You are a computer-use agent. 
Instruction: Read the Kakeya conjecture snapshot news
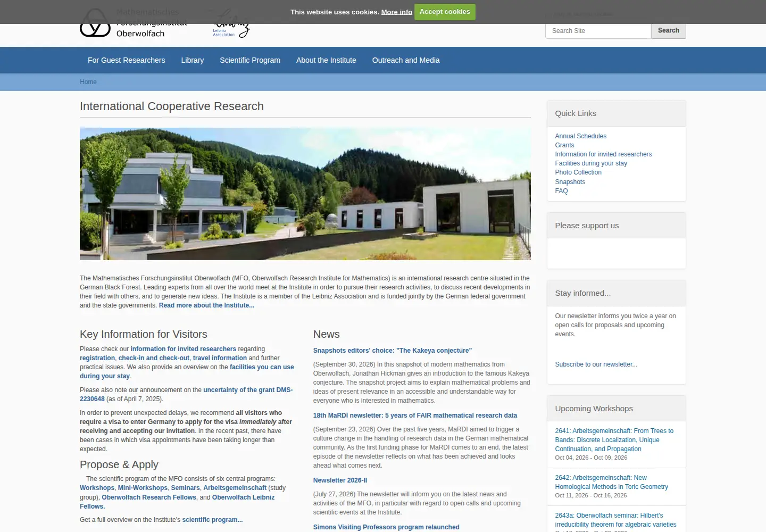point(393,351)
